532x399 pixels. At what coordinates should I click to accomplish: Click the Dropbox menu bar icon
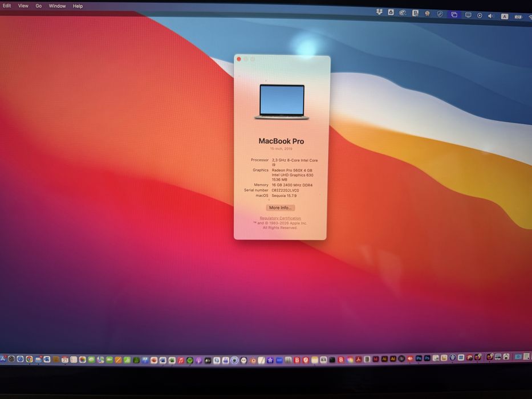point(379,12)
